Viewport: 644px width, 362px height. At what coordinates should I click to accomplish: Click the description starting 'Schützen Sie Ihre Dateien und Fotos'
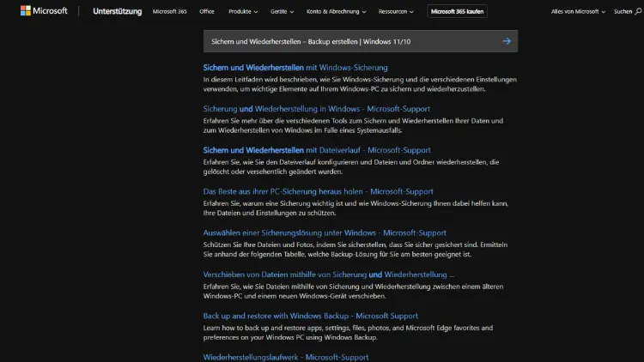pyautogui.click(x=355, y=250)
